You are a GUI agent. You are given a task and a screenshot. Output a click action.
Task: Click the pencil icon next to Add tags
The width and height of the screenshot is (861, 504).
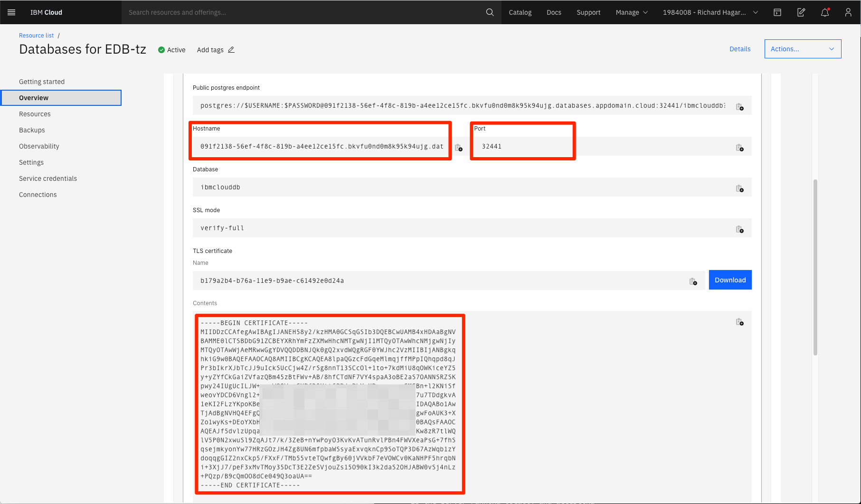point(231,50)
